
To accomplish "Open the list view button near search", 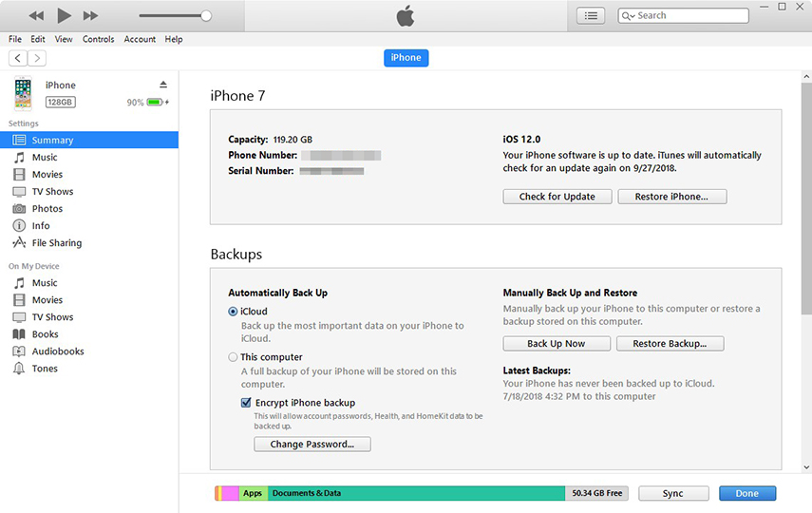I will (591, 15).
